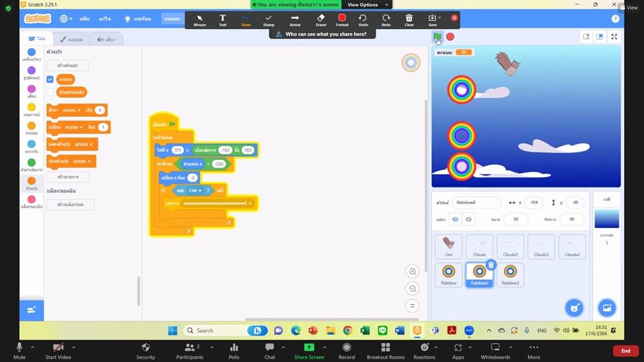Select the purple Looks blocks category

[32, 73]
